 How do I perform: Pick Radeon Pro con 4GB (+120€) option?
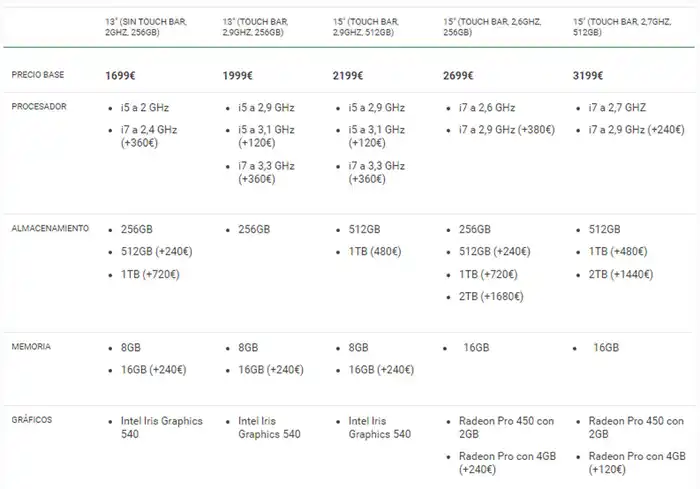[x=634, y=462]
